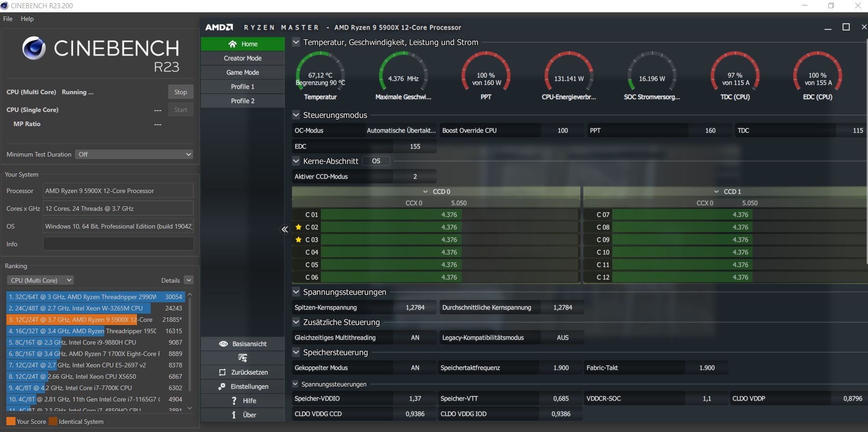
Task: Expand ranking Details dropdown arrow
Action: coord(189,280)
